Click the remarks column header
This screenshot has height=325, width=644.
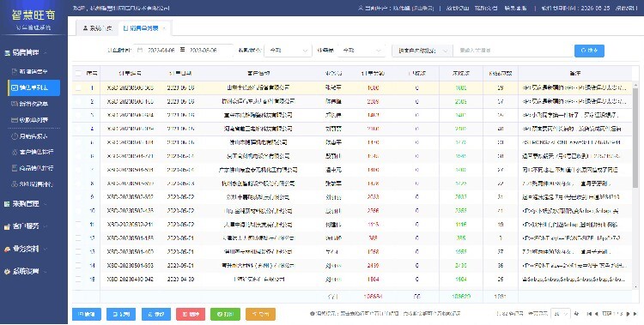tap(575, 74)
